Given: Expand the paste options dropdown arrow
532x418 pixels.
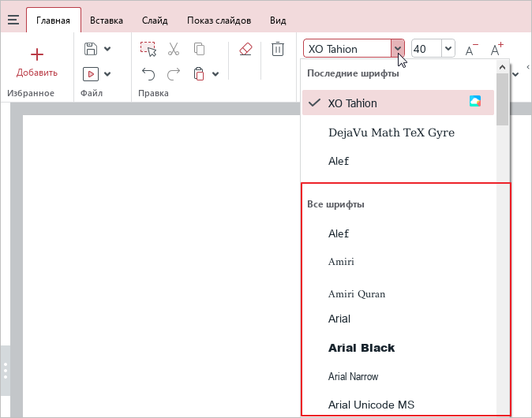Looking at the screenshot, I should point(215,75).
